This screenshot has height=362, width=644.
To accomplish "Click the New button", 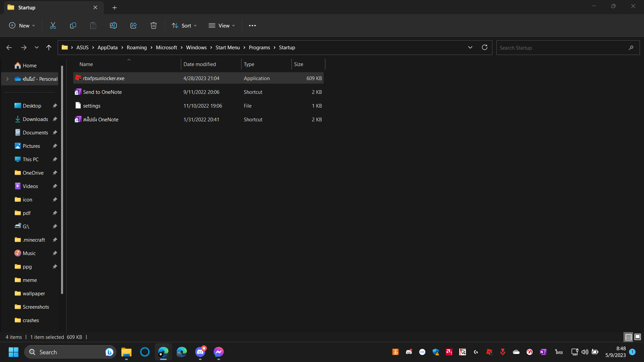I will point(22,25).
